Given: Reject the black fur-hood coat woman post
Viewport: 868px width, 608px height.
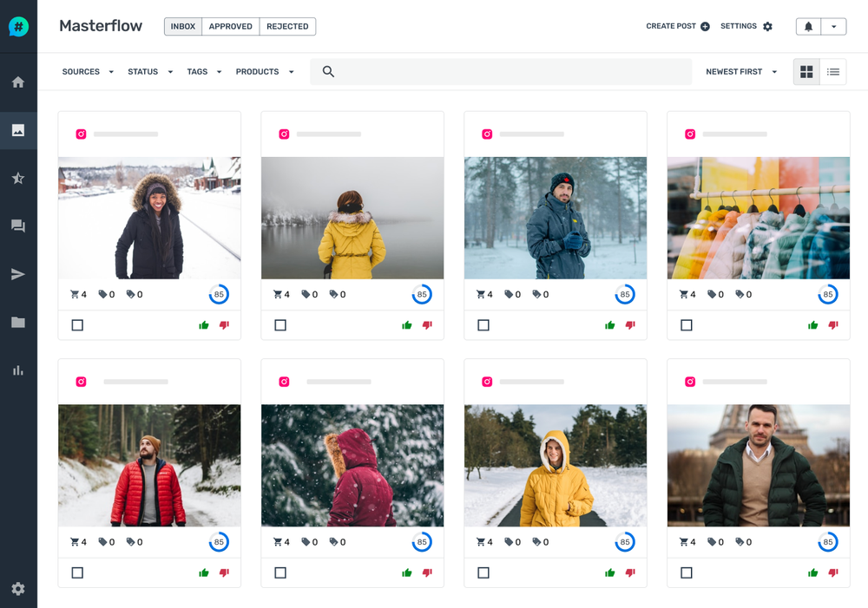Looking at the screenshot, I should pyautogui.click(x=224, y=324).
